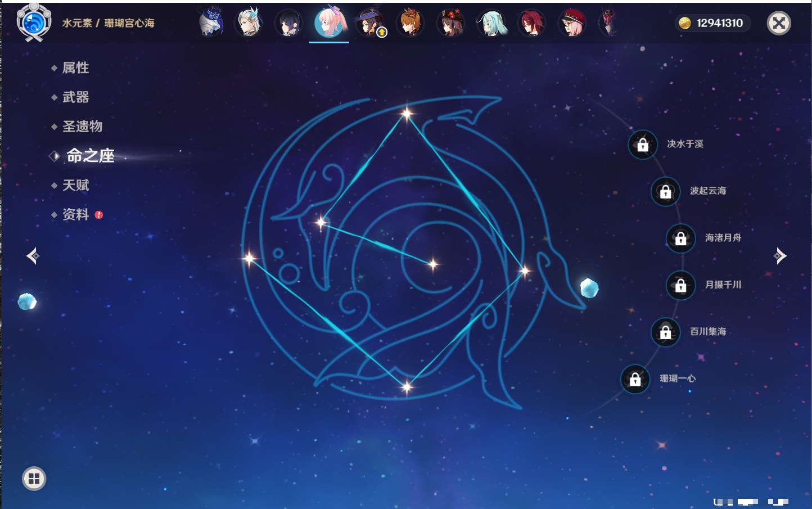
Task: Click the Mora amount 12941310
Action: pos(720,23)
